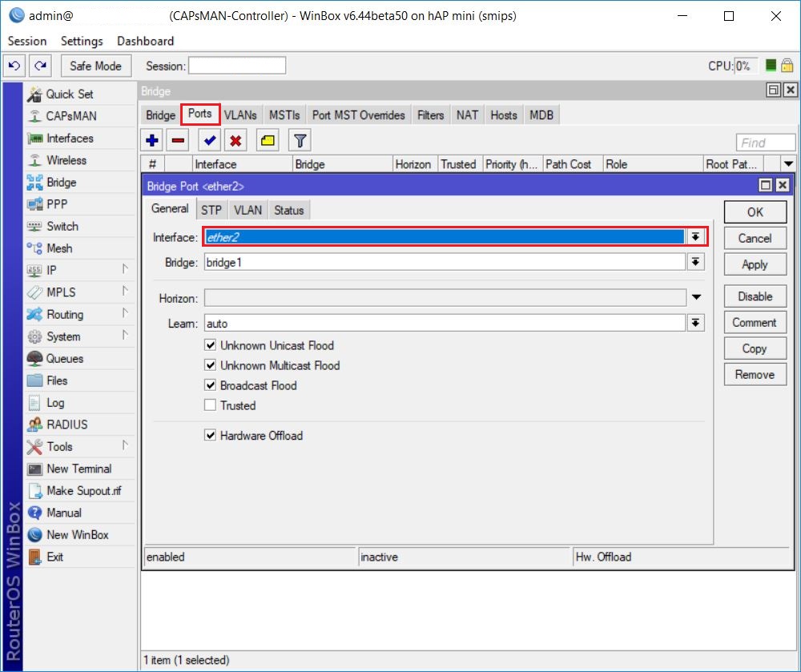Toggle Hardware Offload checkbox
The image size is (801, 672).
coord(210,435)
